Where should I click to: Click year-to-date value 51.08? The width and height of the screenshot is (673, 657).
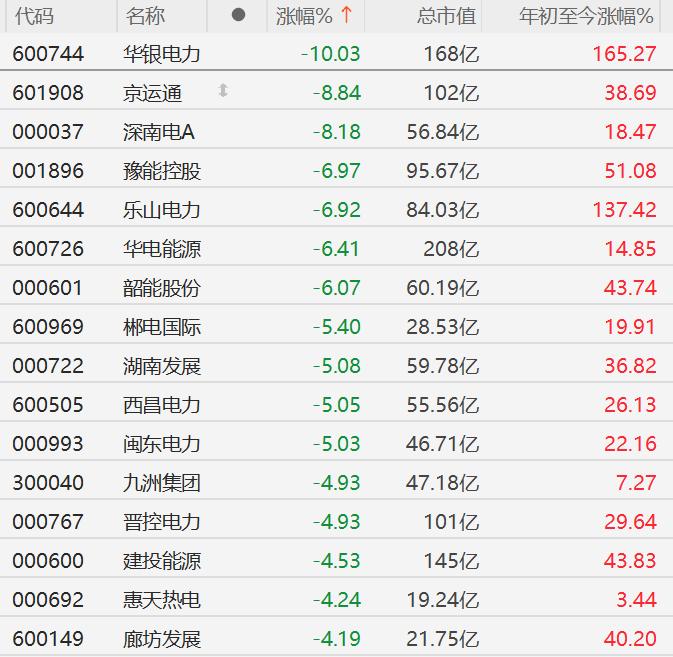point(631,171)
